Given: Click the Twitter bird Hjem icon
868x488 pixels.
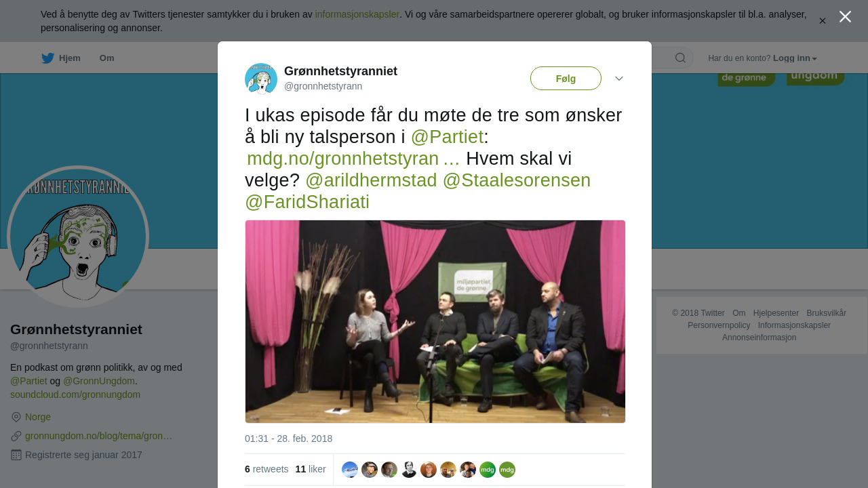Looking at the screenshot, I should point(47,58).
